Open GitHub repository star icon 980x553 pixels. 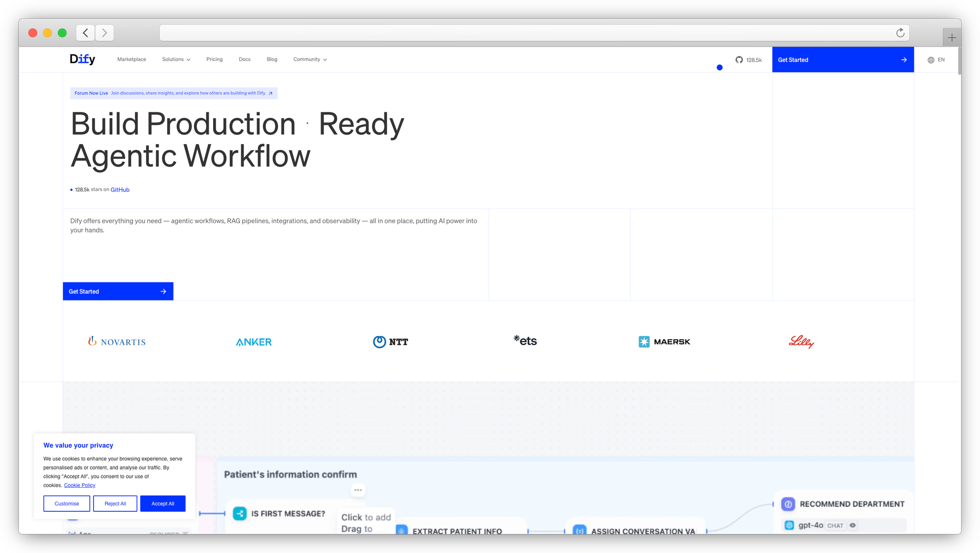click(739, 60)
